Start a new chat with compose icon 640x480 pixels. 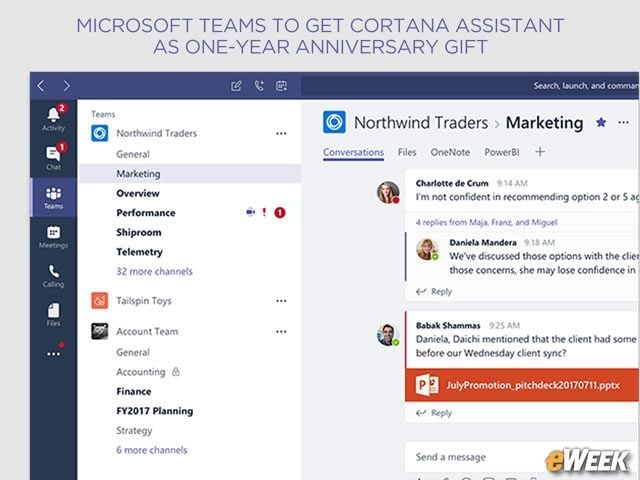pyautogui.click(x=236, y=86)
